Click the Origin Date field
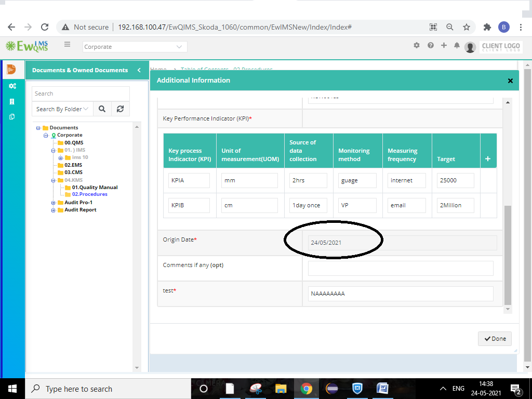 (x=403, y=243)
